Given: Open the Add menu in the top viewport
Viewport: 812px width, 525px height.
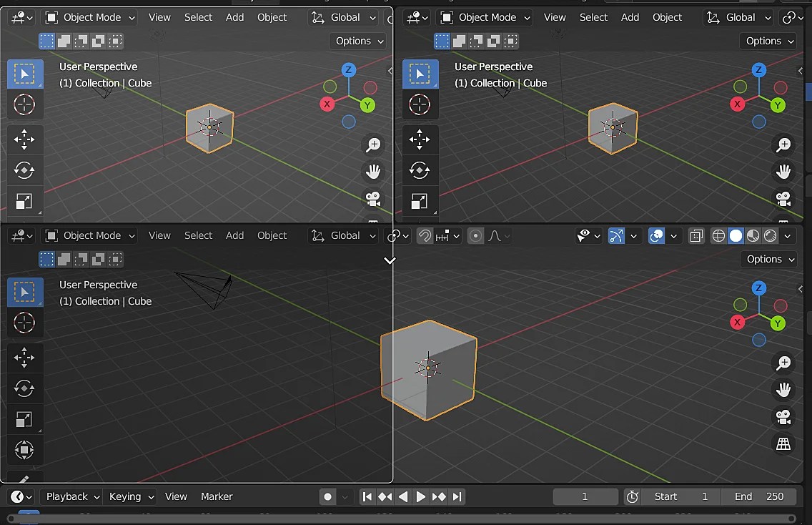Looking at the screenshot, I should click(x=234, y=16).
